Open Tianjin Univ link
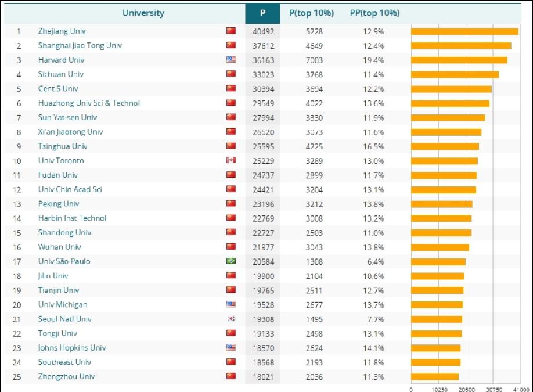This screenshot has height=392, width=533. (59, 290)
